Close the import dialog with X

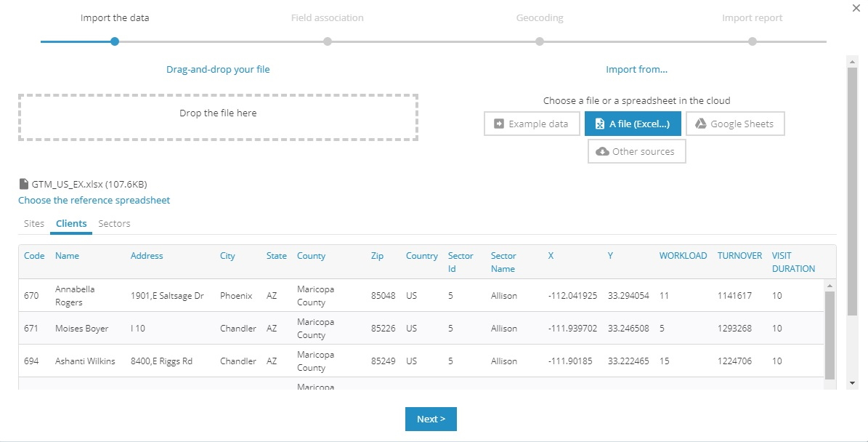click(x=854, y=7)
